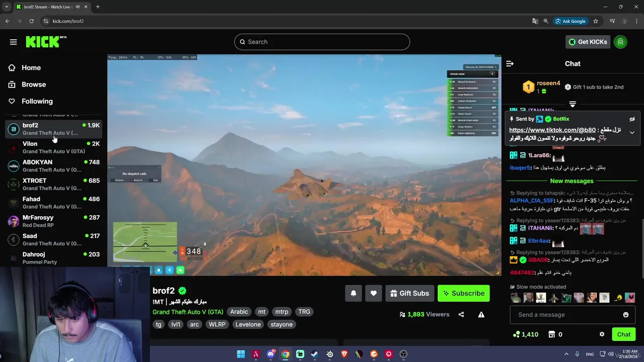The image size is (644, 362).
Task: Open Windows Start menu
Action: [x=241, y=354]
